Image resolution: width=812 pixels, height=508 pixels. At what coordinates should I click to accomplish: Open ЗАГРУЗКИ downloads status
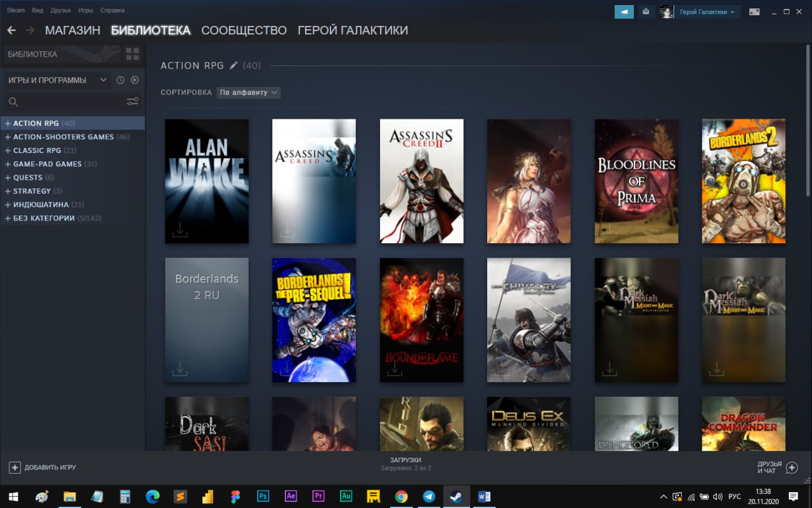coord(405,464)
